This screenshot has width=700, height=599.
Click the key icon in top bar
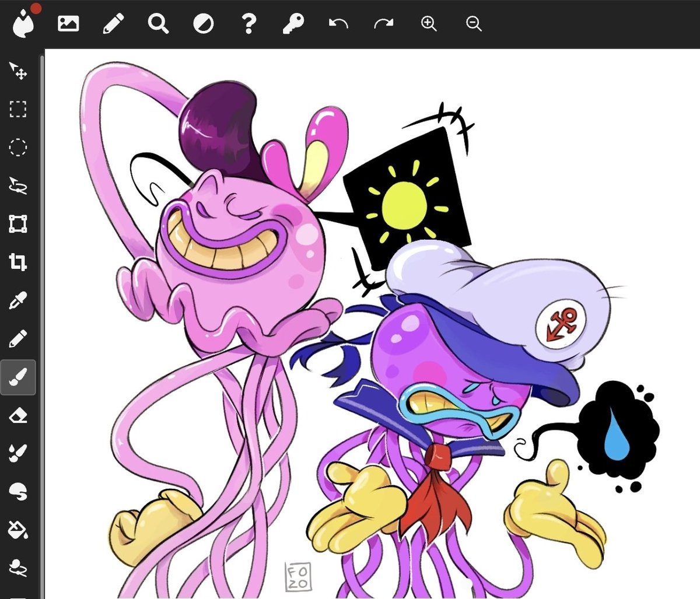293,23
